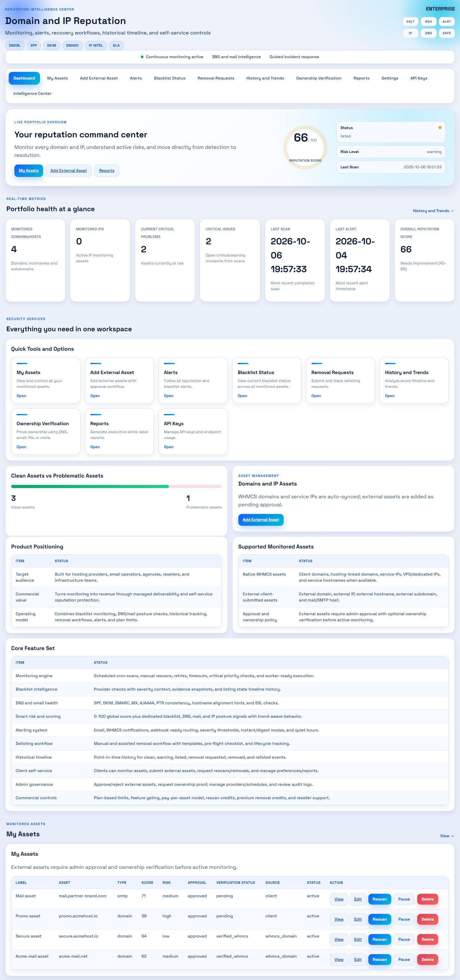Open the API Keys quick tool card link
Viewport: 460px width, 980px height.
(169, 447)
